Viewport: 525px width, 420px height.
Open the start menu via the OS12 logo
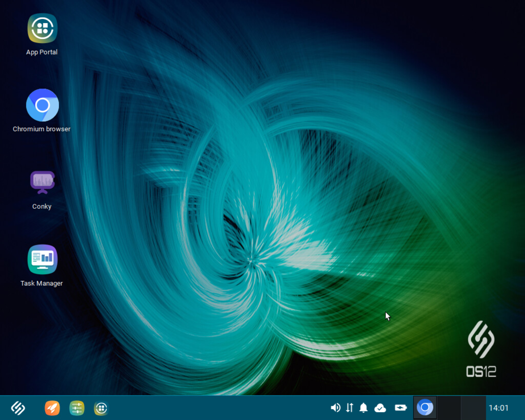click(x=17, y=408)
